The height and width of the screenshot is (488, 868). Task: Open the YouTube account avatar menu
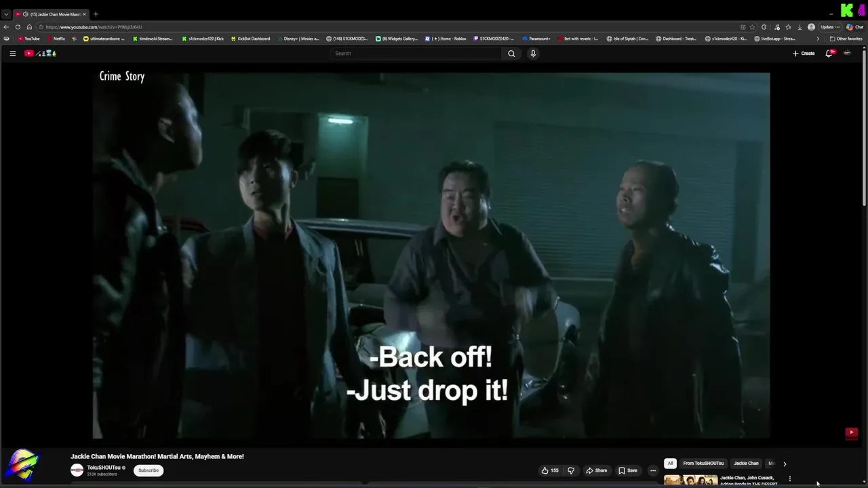pyautogui.click(x=847, y=54)
